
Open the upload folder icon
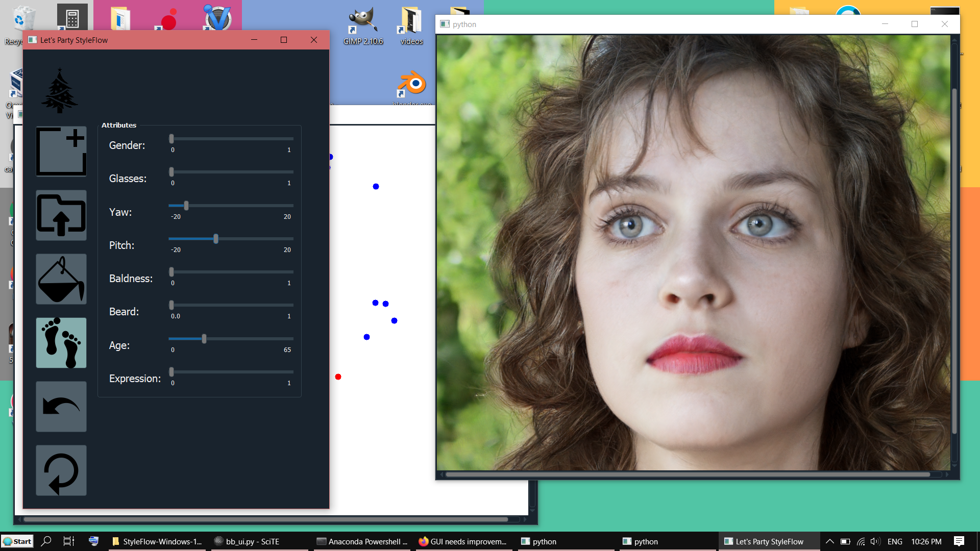click(x=61, y=215)
